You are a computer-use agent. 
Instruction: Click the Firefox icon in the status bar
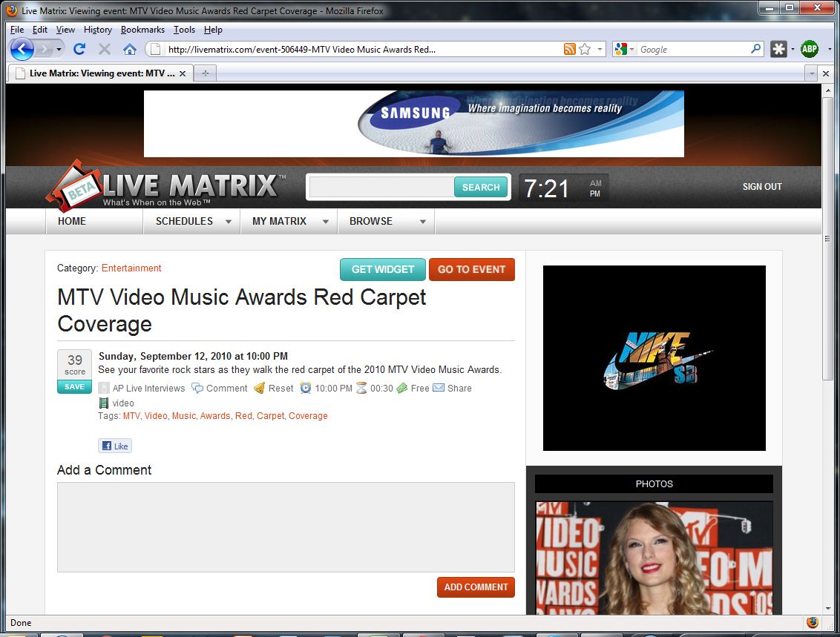coord(813,622)
